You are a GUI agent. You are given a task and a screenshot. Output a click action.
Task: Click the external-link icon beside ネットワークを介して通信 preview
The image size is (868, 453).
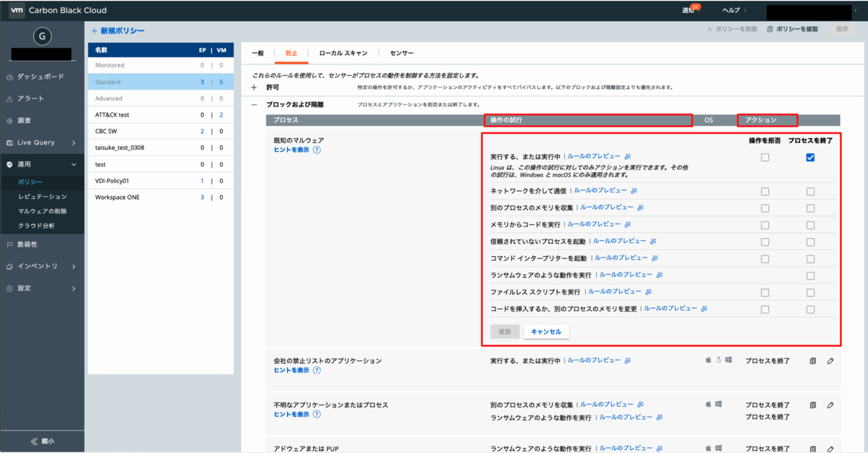coord(634,191)
